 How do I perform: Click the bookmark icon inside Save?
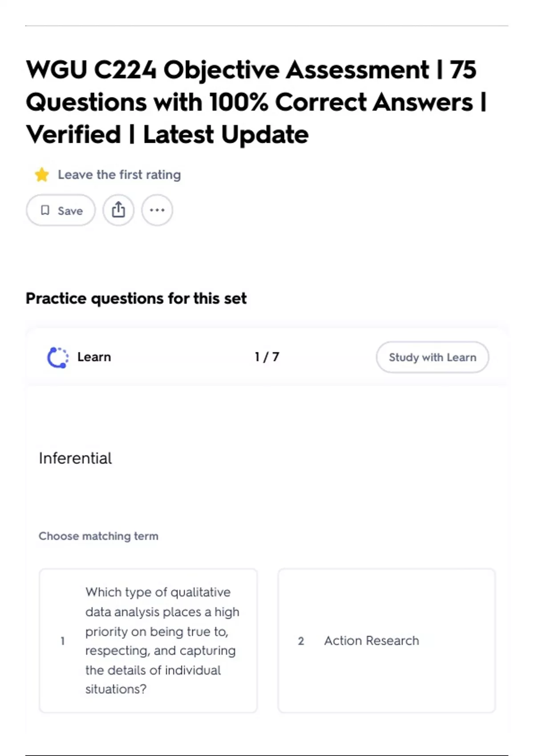[x=45, y=210]
